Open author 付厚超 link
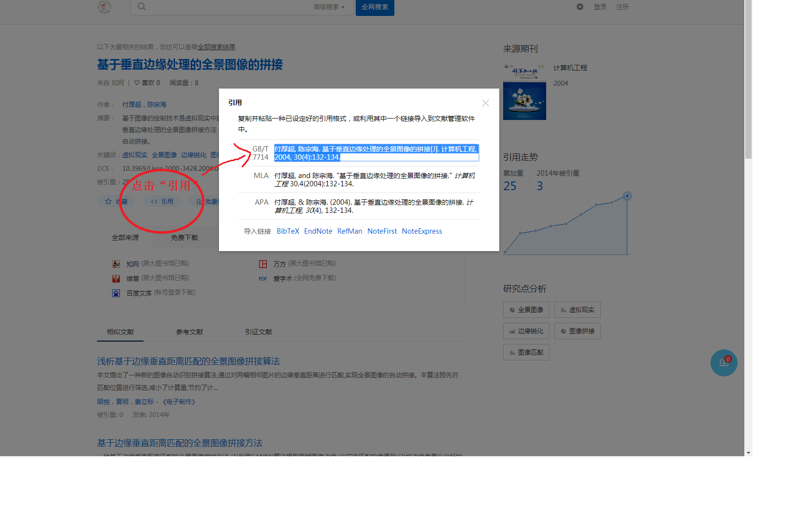Viewport: 812px width, 508px height. coord(131,105)
